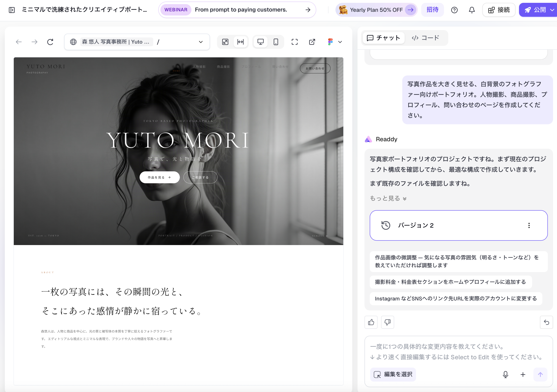Open preview in new tab
The height and width of the screenshot is (392, 557).
point(312,42)
